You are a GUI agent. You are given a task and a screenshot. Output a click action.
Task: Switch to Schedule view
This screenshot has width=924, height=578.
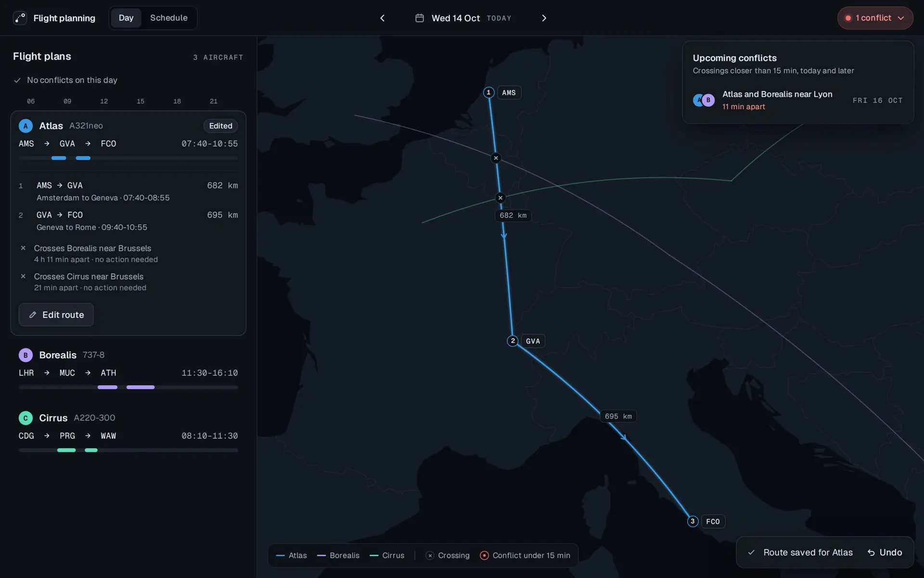[x=169, y=18]
